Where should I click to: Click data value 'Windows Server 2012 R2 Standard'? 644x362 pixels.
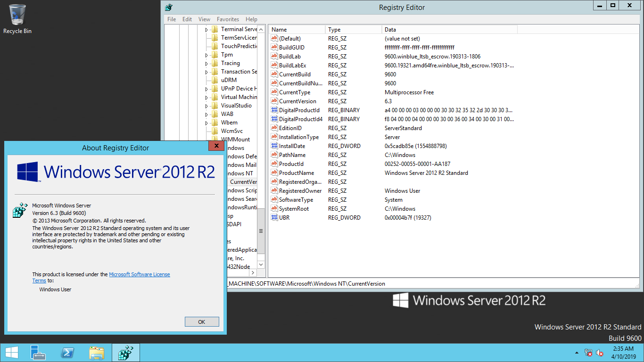tap(426, 173)
